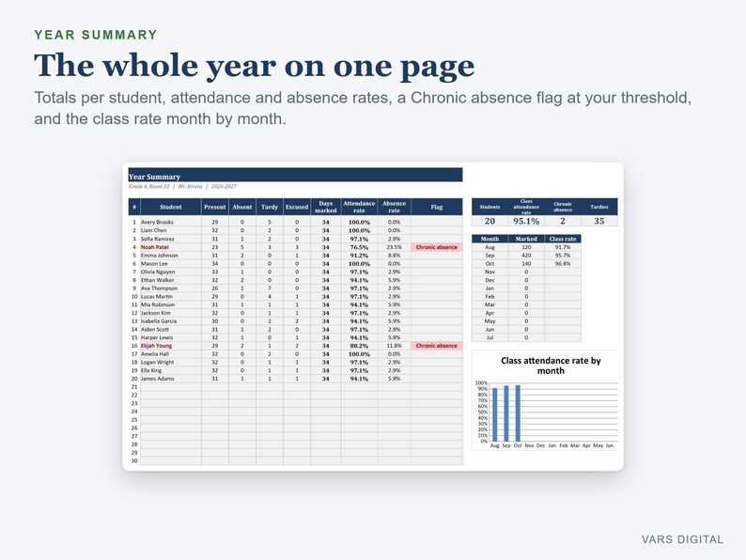746x560 pixels.
Task: Select the 'Mason Lee' student cell
Action: click(x=171, y=264)
